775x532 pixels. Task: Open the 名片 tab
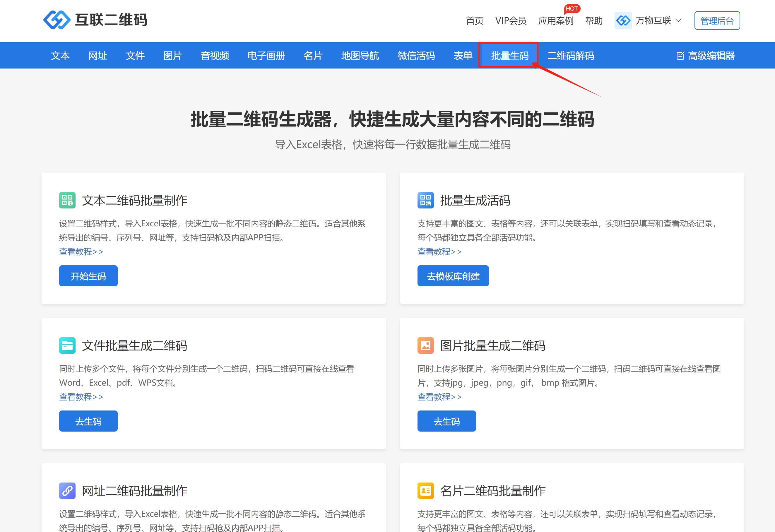click(313, 56)
